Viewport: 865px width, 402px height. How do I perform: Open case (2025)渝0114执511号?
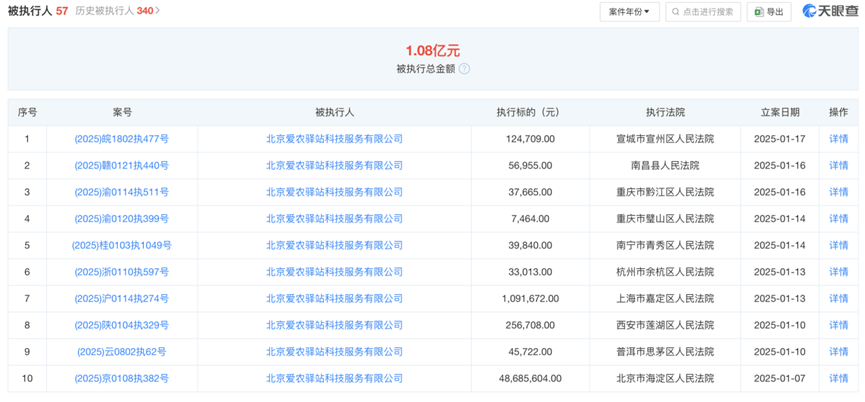point(121,192)
